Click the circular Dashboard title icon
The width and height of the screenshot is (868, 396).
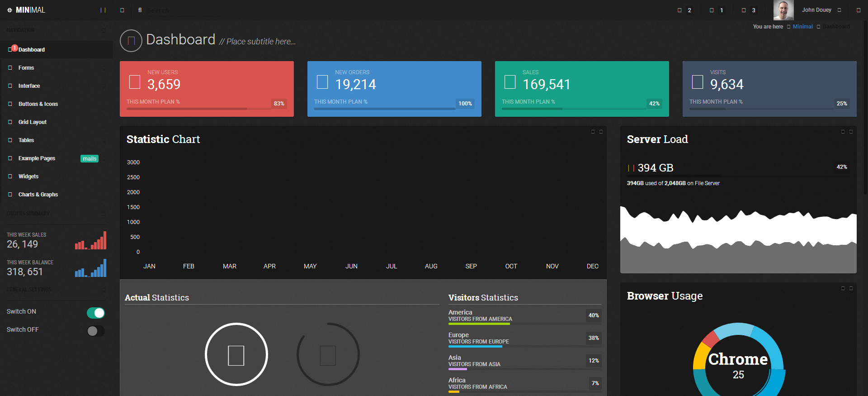[131, 41]
